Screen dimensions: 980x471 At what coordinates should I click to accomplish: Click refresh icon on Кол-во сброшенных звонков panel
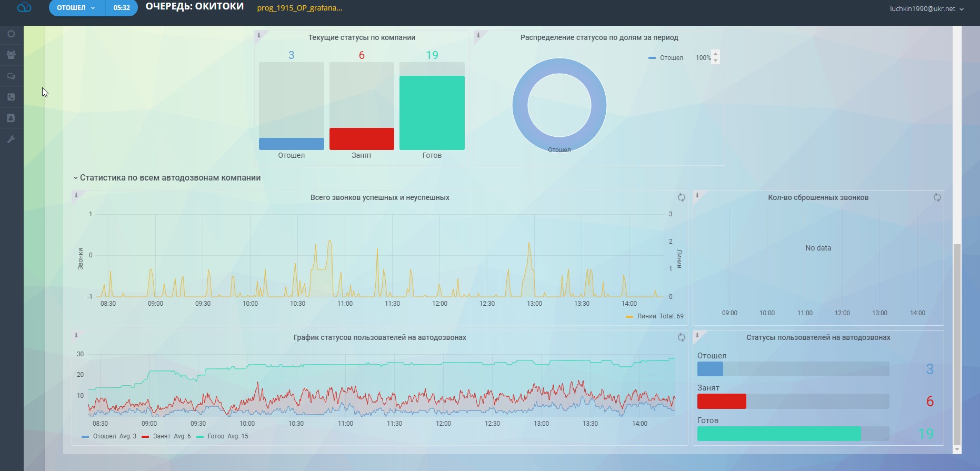pos(937,197)
